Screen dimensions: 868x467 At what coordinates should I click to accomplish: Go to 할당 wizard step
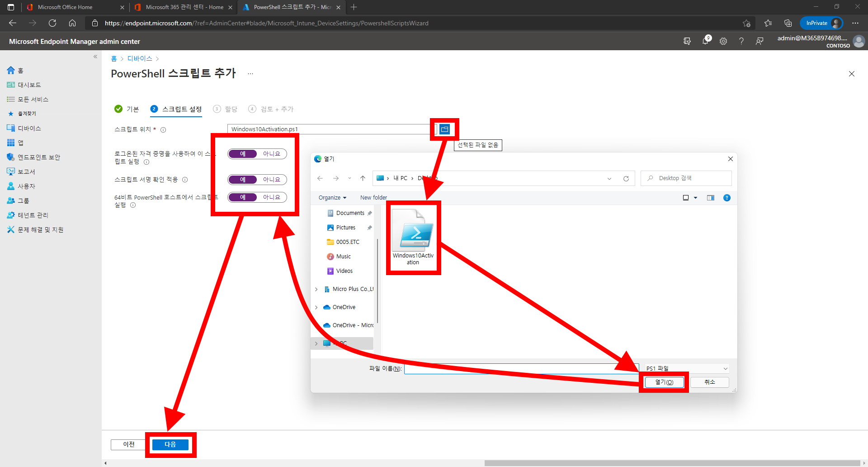[225, 109]
